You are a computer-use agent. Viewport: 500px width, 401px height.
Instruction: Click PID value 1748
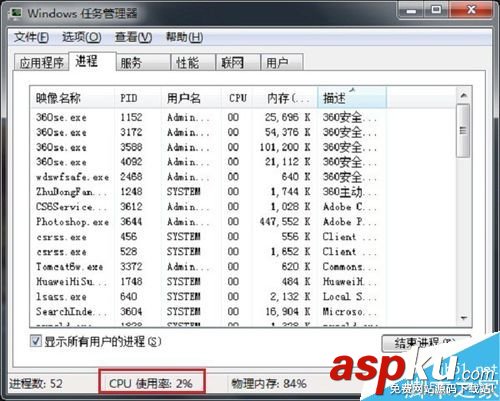(x=131, y=282)
